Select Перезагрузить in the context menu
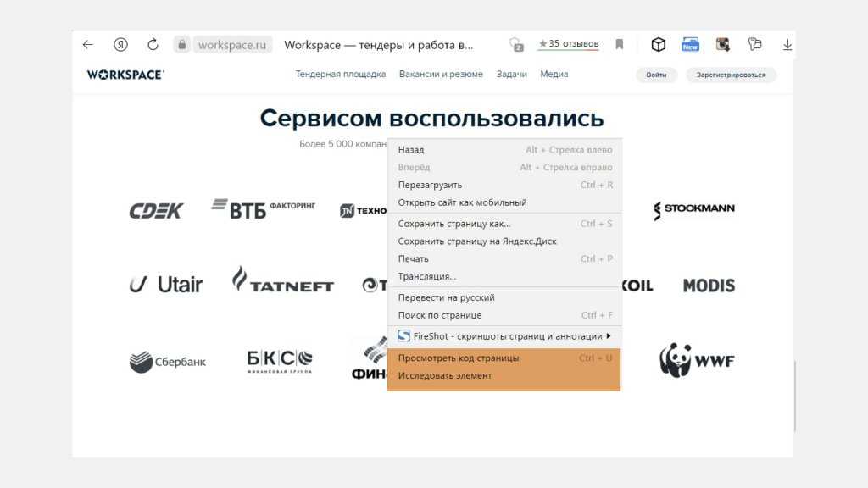 coord(505,185)
